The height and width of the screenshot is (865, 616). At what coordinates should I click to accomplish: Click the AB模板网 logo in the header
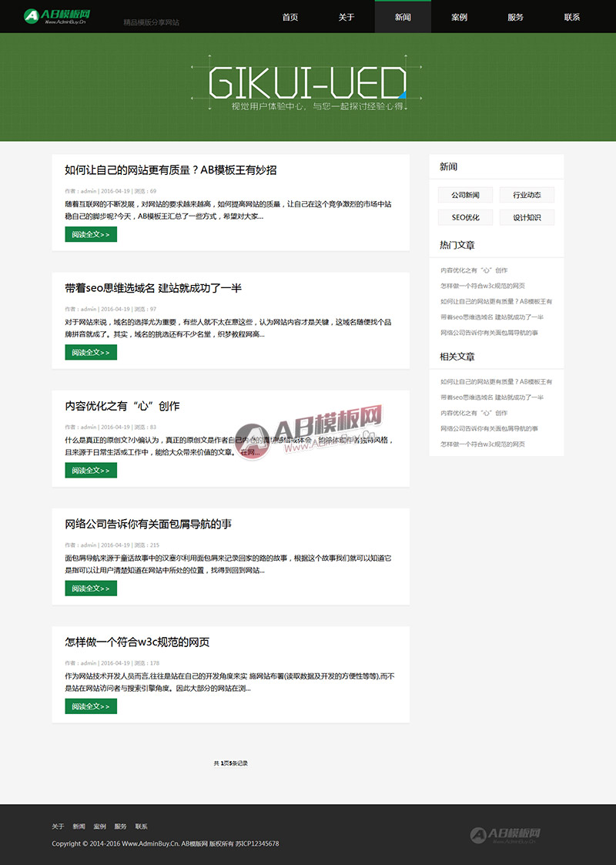[x=57, y=16]
